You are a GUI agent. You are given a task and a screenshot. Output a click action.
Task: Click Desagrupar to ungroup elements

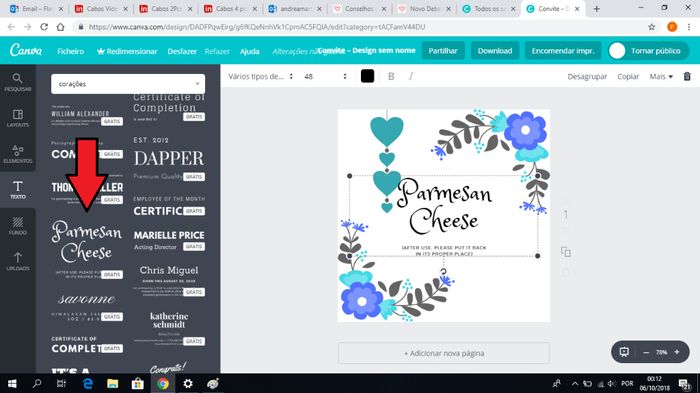587,76
